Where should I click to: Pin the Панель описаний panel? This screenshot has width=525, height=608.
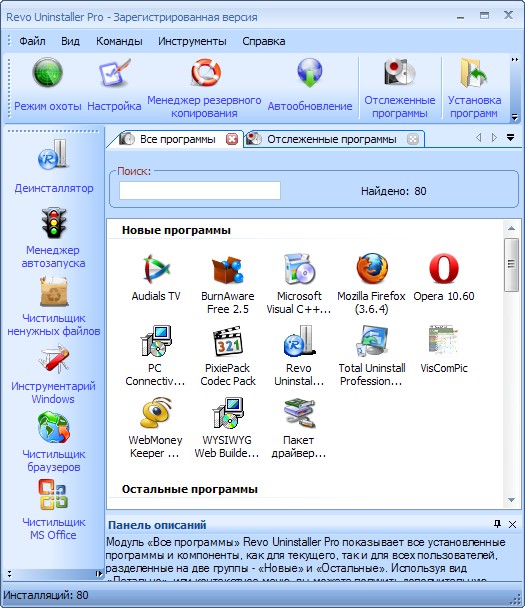point(497,524)
